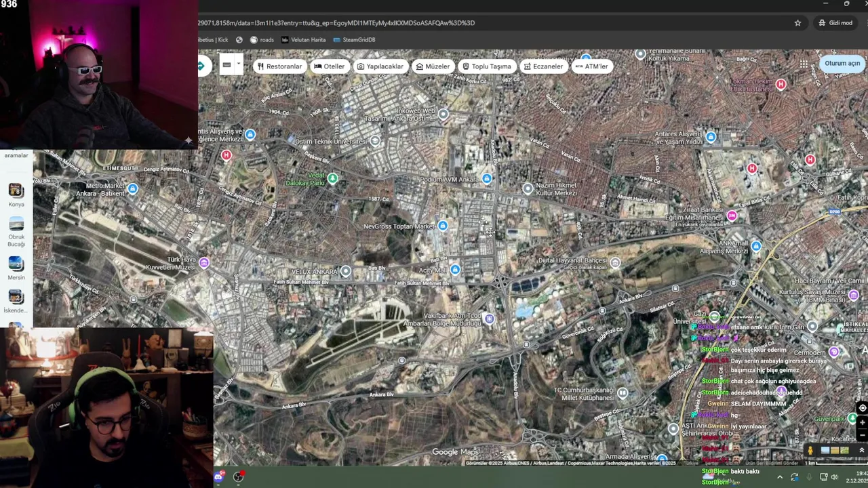The width and height of the screenshot is (868, 488).
Task: Choose the green terrain layer thumbnail
Action: (844, 450)
